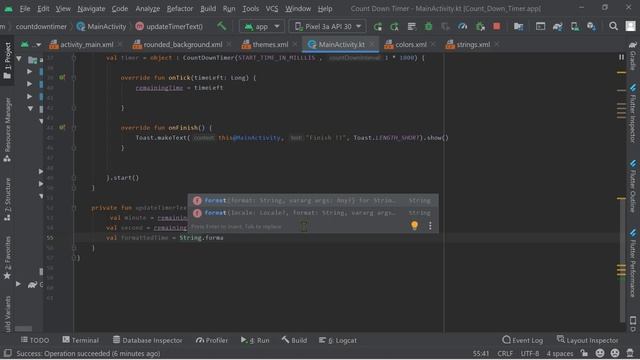Toggle the Flutter Outline tool window
This screenshot has width=640, height=360.
pyautogui.click(x=633, y=186)
